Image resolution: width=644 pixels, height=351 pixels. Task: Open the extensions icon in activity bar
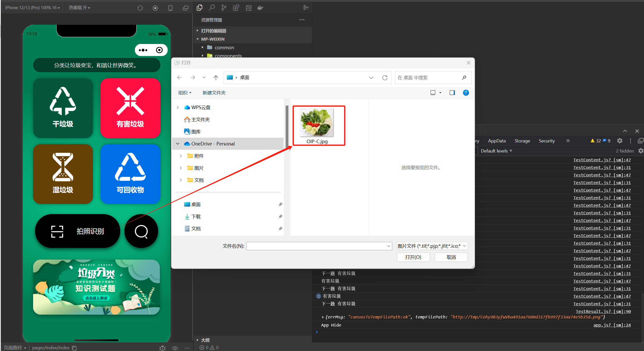click(236, 8)
